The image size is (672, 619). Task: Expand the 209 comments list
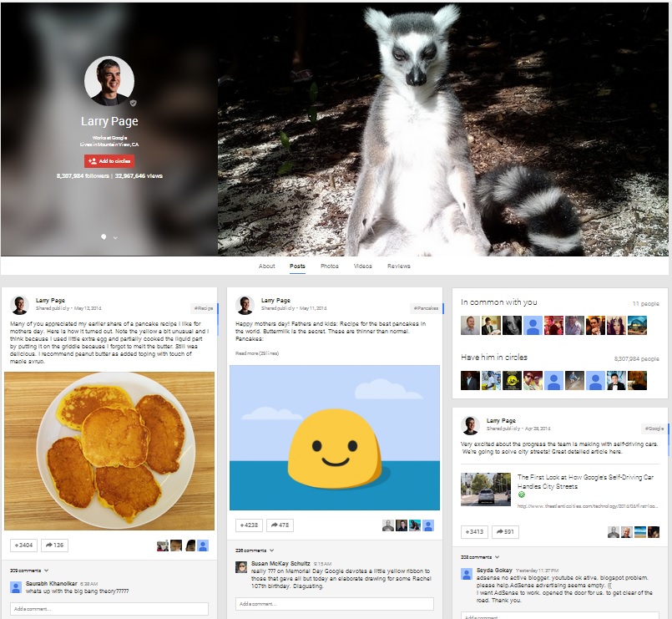pos(29,571)
